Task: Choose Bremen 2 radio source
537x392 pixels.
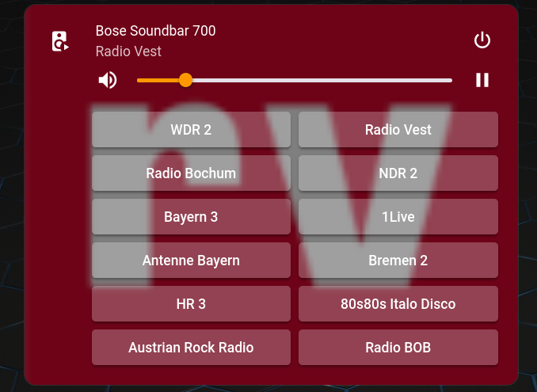Action: [398, 261]
